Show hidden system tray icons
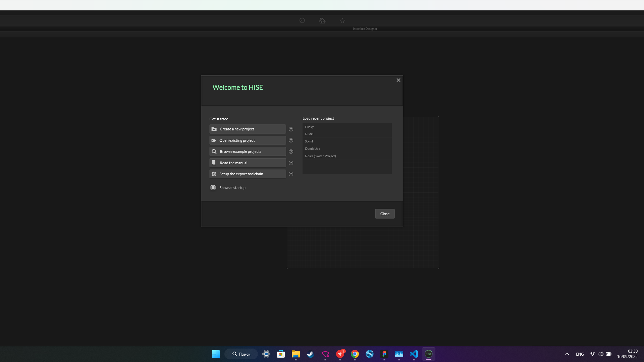Viewport: 644px width, 362px height. [x=567, y=354]
